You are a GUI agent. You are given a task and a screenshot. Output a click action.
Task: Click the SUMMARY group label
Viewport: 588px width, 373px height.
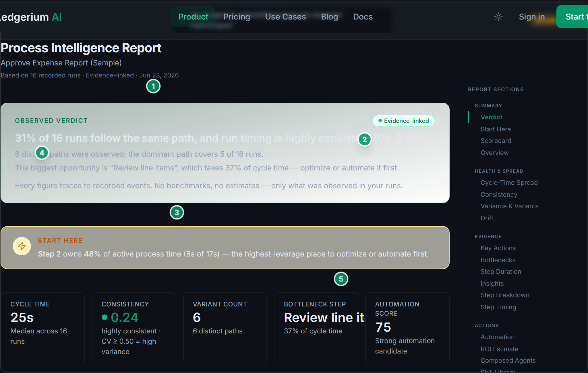click(488, 106)
